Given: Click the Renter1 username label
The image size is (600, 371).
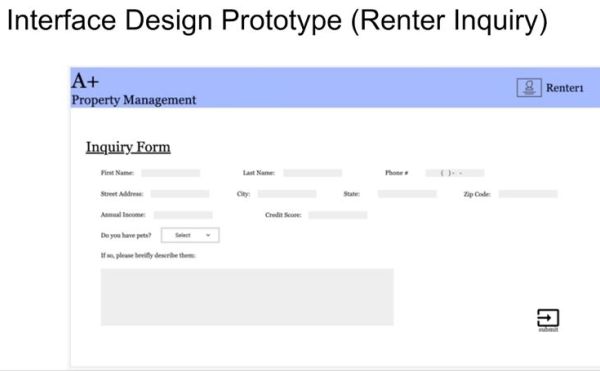Looking at the screenshot, I should (564, 88).
